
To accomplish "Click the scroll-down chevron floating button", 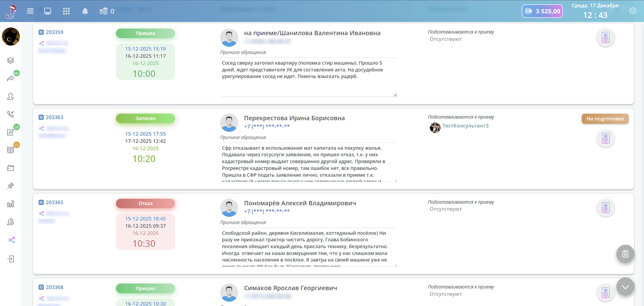I will pos(625,287).
